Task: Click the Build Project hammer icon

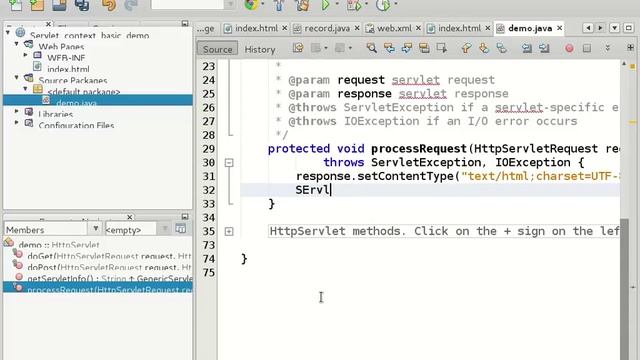Action: (279, 5)
